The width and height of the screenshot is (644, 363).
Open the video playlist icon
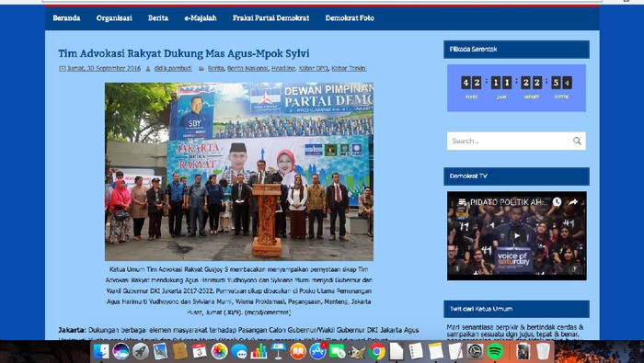click(462, 202)
